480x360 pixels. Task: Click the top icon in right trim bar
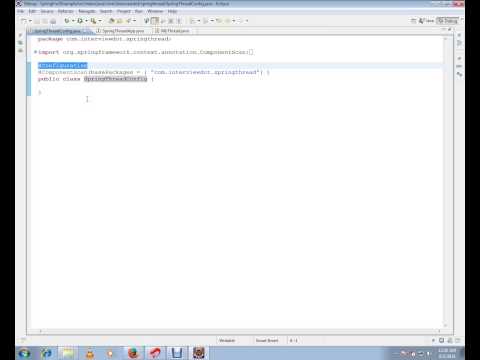pos(459,35)
